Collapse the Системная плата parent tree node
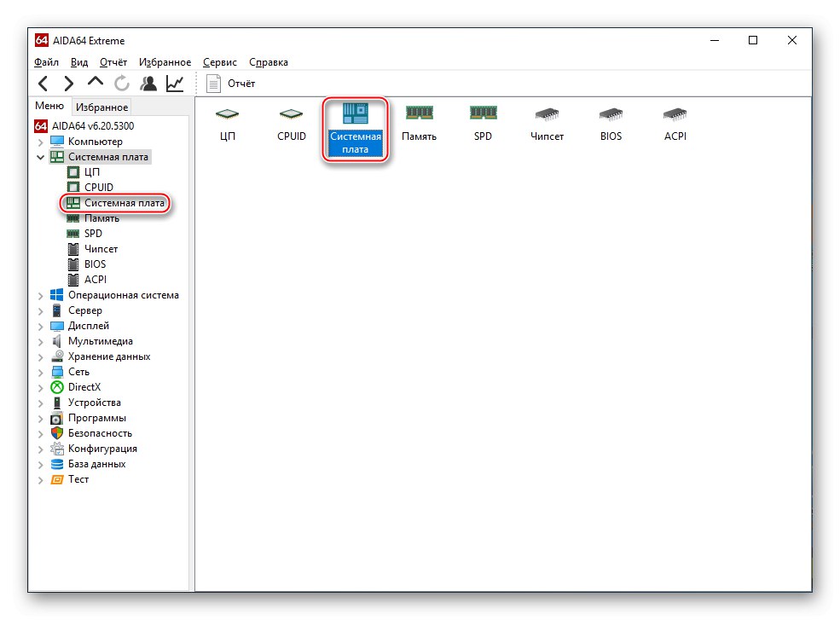Screen dimensions: 840x620 [x=40, y=158]
